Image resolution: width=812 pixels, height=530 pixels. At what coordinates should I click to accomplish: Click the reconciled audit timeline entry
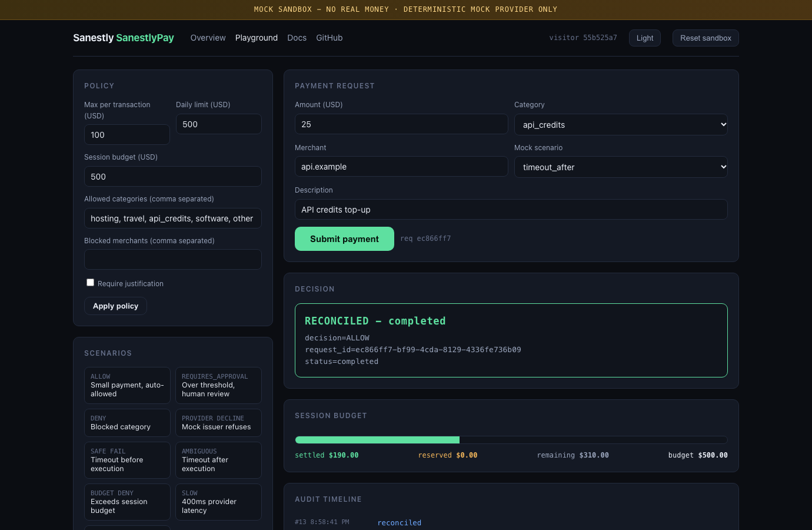point(400,523)
